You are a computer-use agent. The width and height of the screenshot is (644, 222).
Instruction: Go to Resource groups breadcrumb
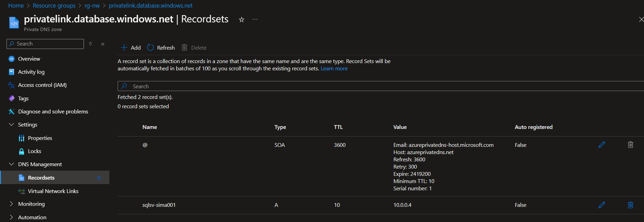(x=54, y=6)
